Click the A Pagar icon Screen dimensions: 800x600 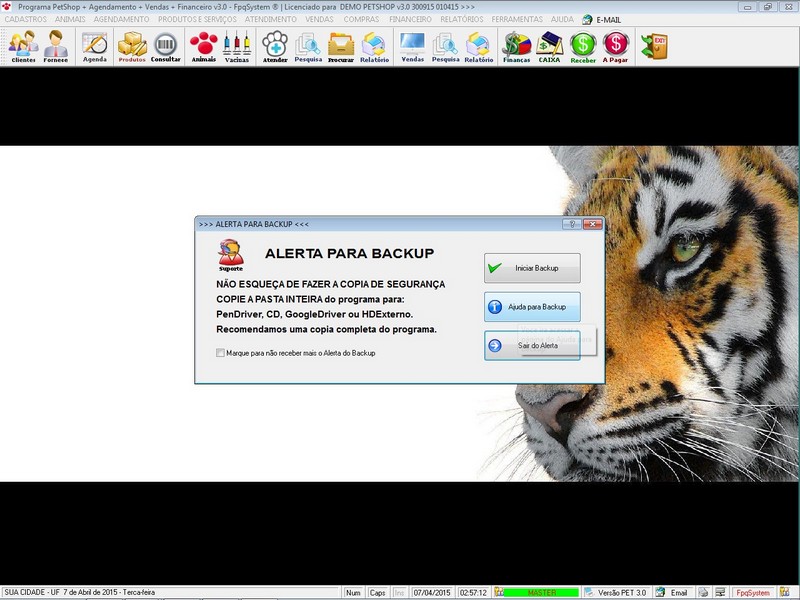pyautogui.click(x=616, y=46)
